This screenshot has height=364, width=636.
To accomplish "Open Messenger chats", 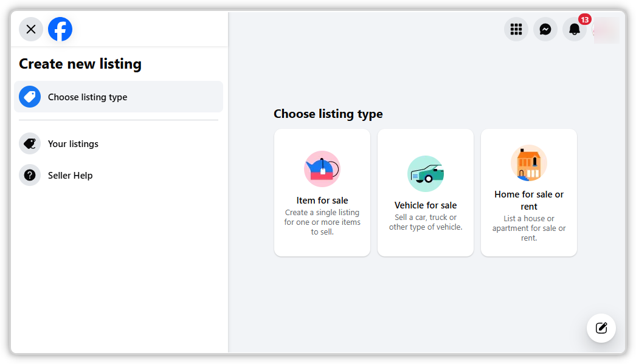I will point(545,29).
